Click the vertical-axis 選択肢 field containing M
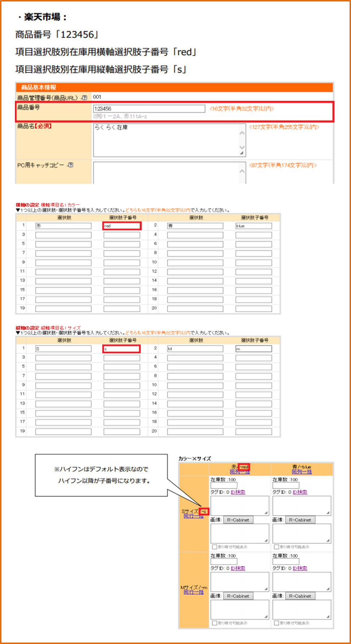The height and width of the screenshot is (644, 351). click(195, 349)
